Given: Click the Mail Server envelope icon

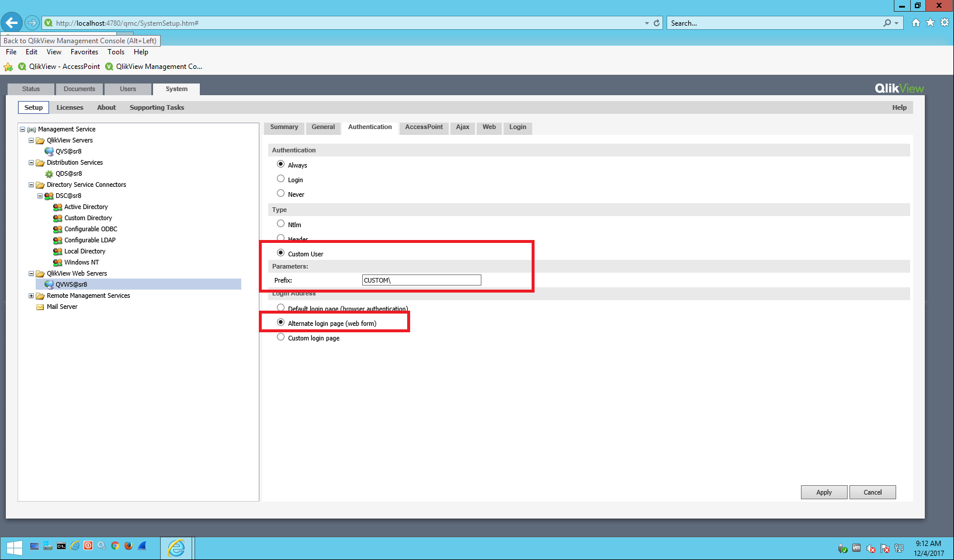Looking at the screenshot, I should pos(40,307).
